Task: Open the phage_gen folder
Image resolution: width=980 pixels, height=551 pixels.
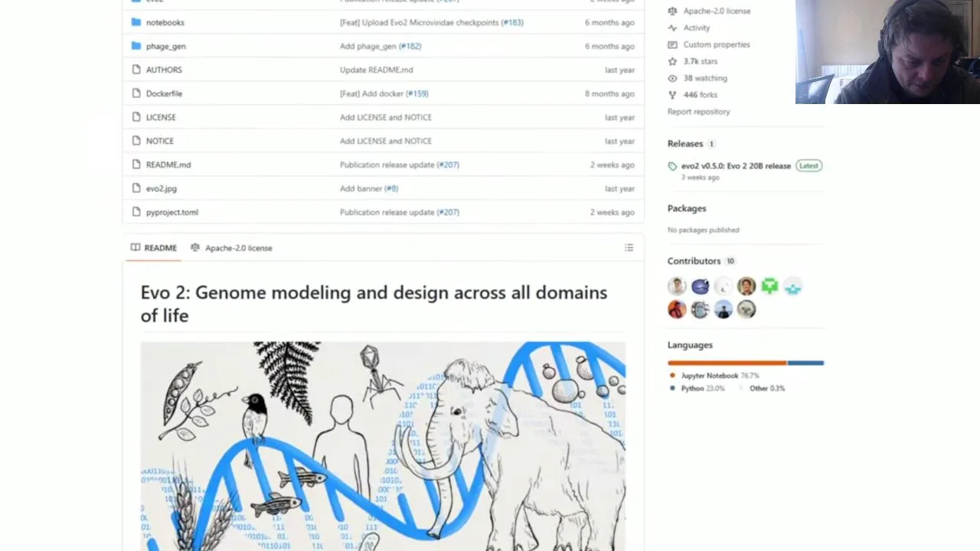Action: click(165, 46)
